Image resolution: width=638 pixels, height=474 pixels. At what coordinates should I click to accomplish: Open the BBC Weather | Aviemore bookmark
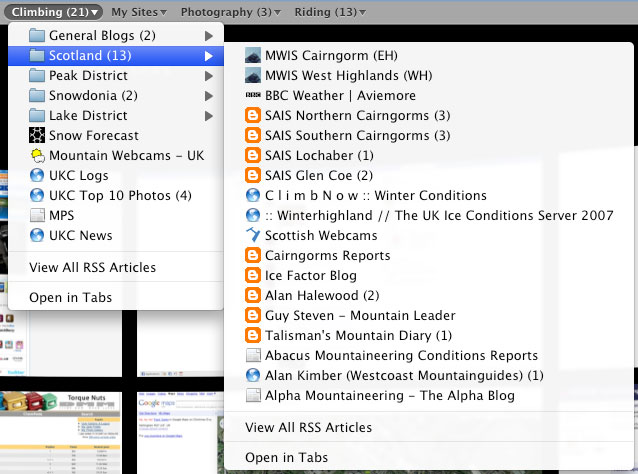[x=429, y=95]
